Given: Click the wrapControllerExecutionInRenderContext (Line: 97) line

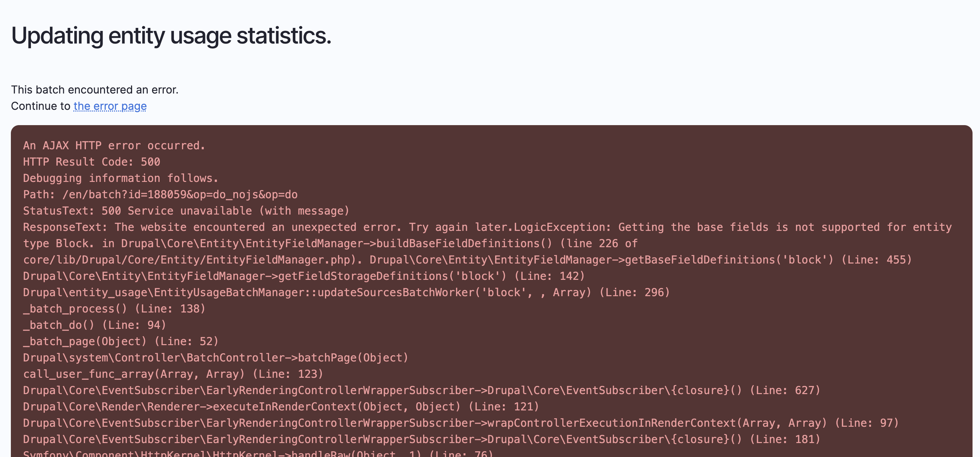Looking at the screenshot, I should click(460, 423).
